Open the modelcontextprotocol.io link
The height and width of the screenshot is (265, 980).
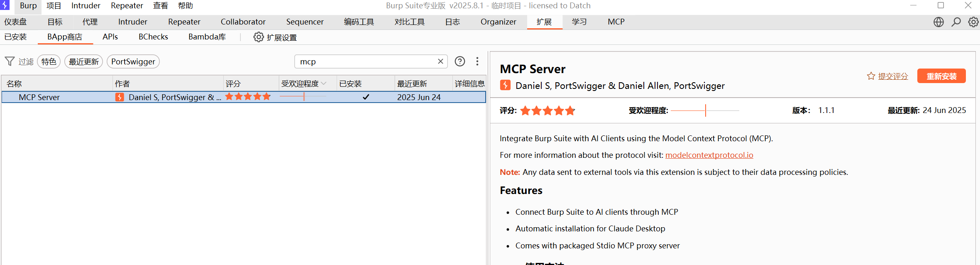pos(709,155)
